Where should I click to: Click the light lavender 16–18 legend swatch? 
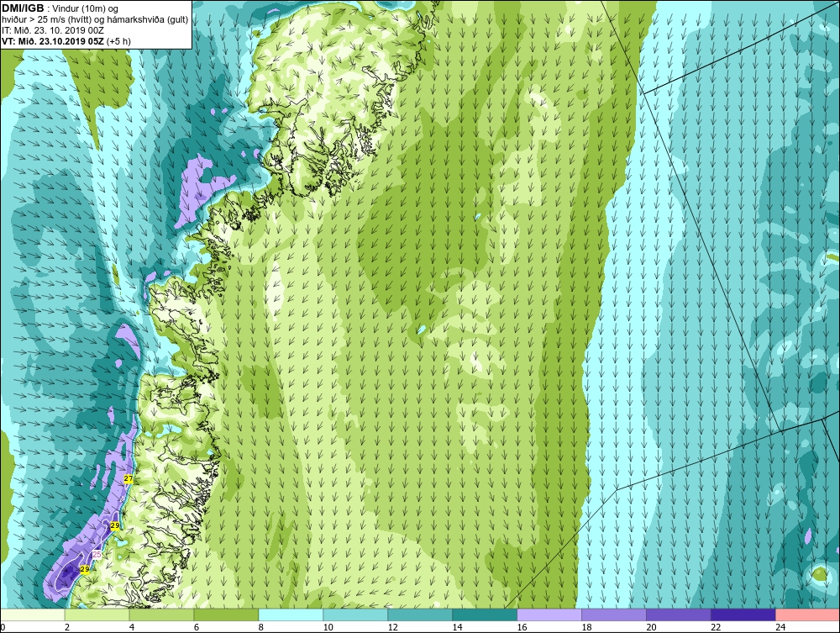pos(549,615)
